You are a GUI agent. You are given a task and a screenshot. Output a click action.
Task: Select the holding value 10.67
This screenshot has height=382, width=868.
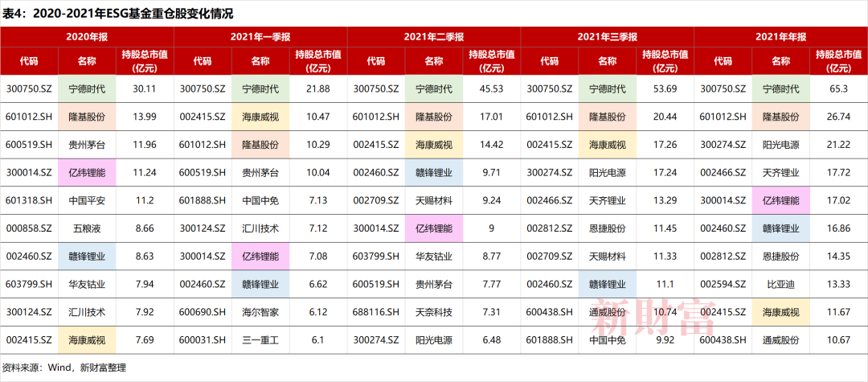tap(839, 340)
